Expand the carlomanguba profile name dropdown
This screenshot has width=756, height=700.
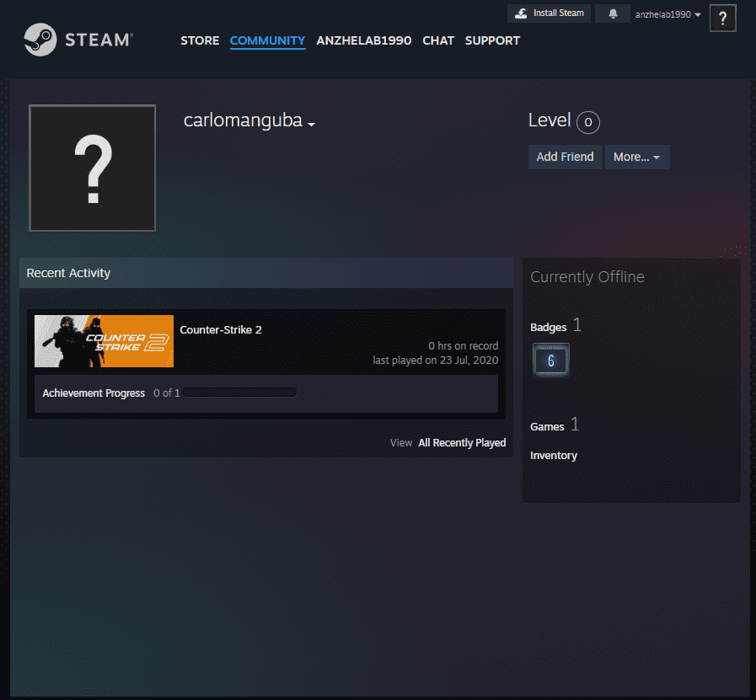coord(312,124)
